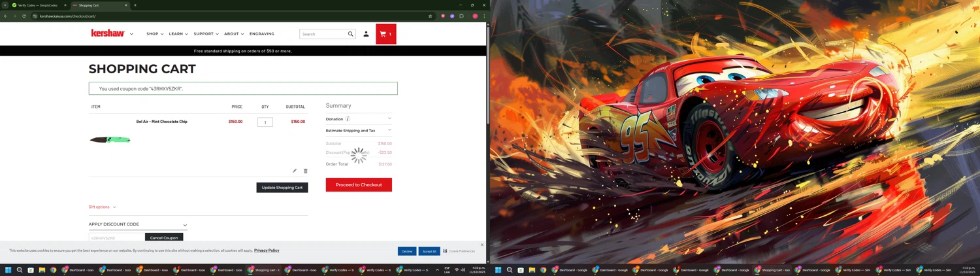The width and height of the screenshot is (980, 276).
Task: Accept all cookies in the banner
Action: tap(429, 251)
